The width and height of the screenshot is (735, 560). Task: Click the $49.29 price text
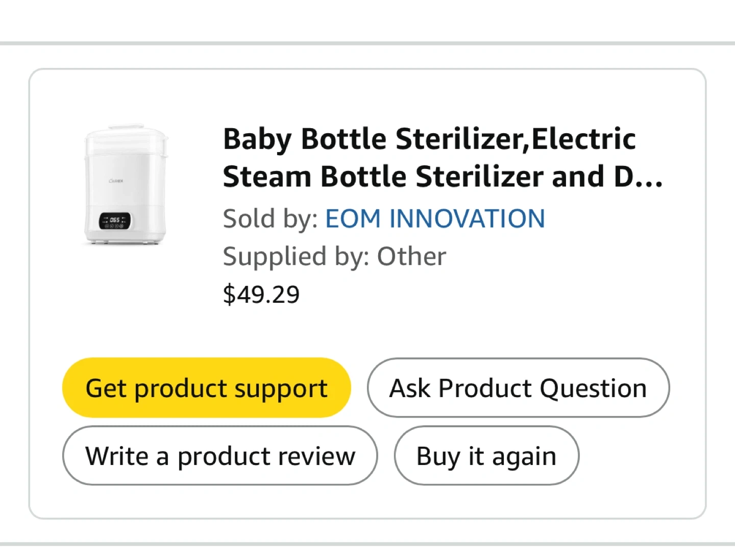pos(261,295)
